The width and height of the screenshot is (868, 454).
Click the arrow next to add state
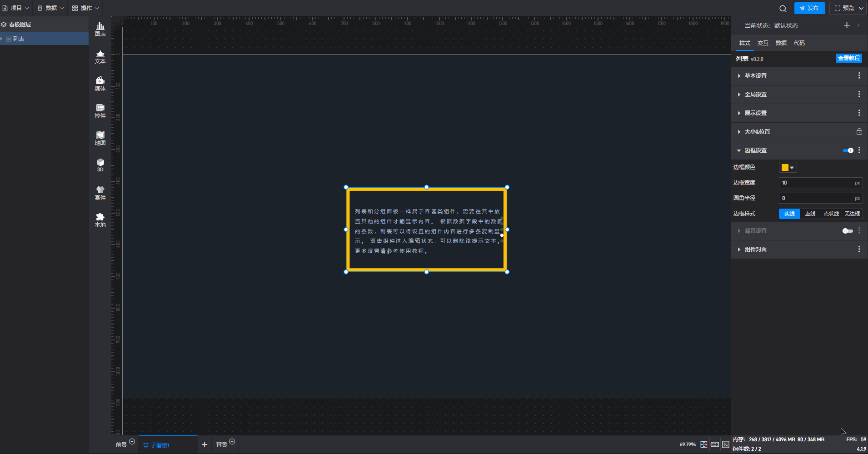click(x=858, y=25)
